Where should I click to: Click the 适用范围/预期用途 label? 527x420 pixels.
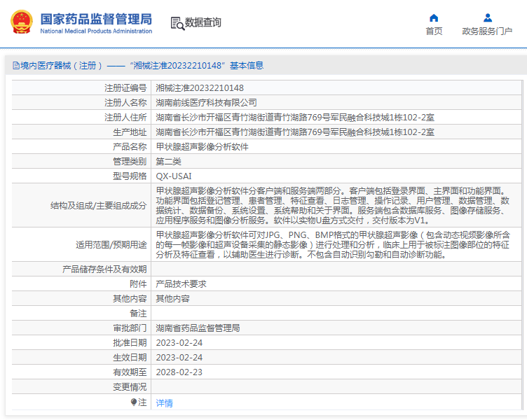click(111, 245)
